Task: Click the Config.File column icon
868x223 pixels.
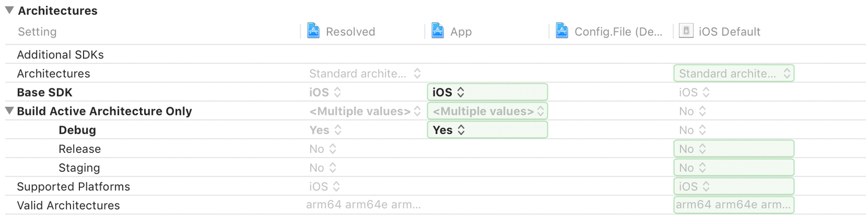Action: [x=562, y=31]
